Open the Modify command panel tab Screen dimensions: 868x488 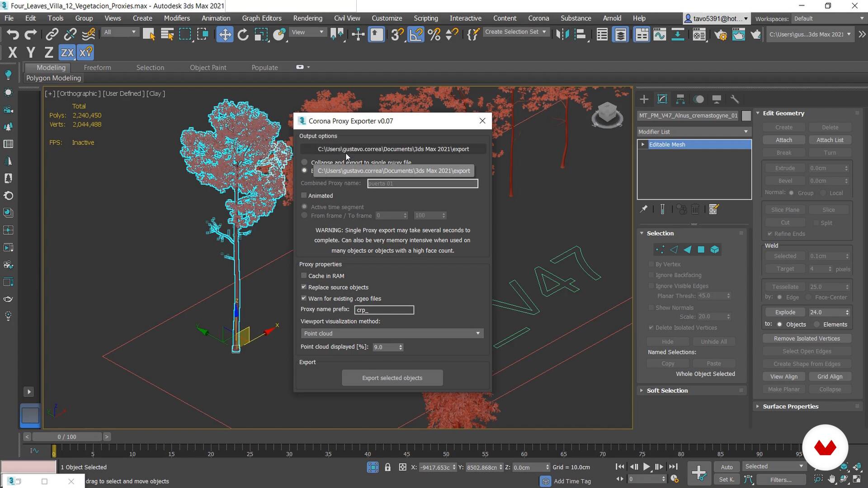pyautogui.click(x=662, y=99)
